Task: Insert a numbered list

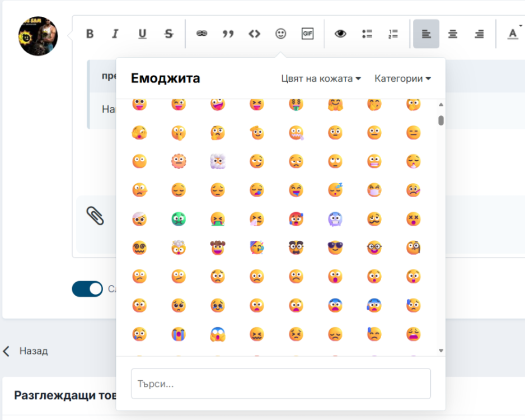Action: tap(393, 34)
